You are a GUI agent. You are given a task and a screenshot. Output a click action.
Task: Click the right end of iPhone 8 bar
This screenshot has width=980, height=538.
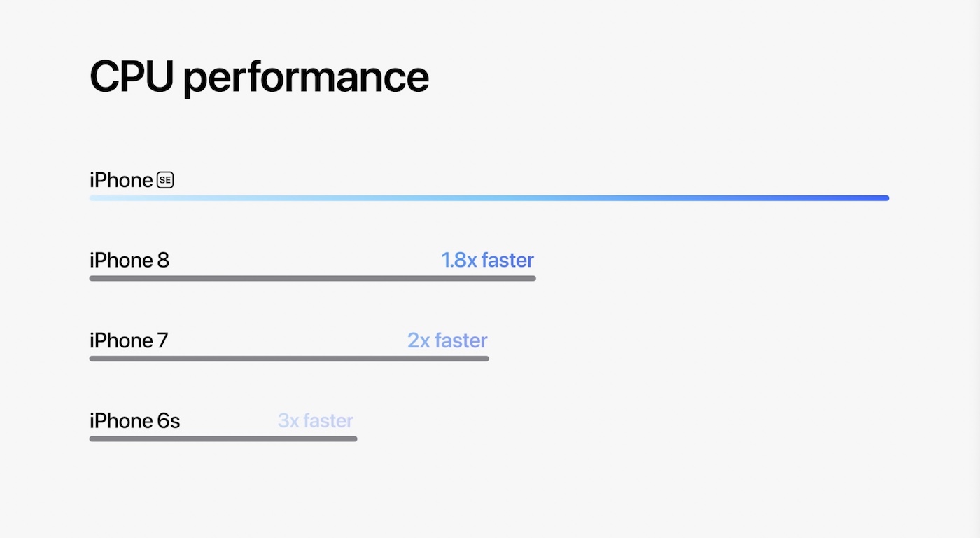click(x=532, y=279)
